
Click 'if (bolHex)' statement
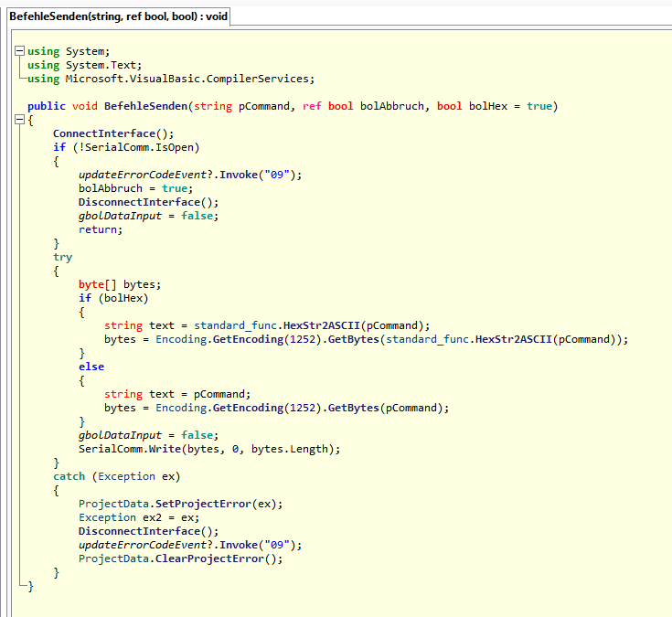tap(113, 298)
